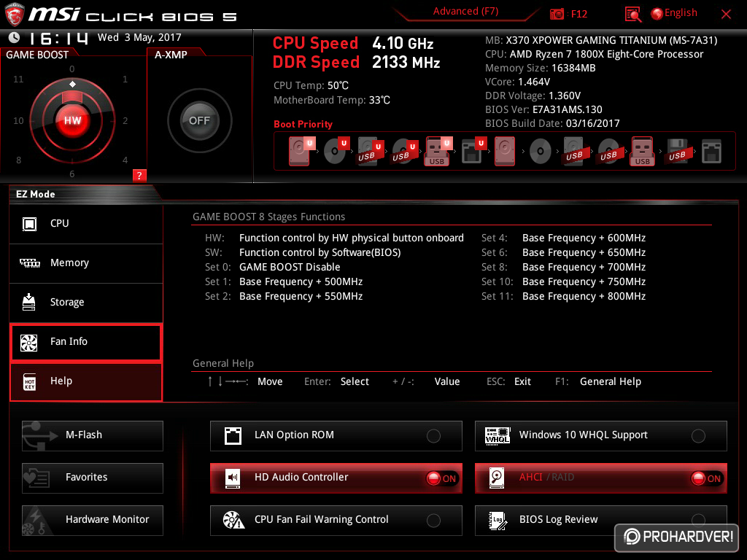Click the DDR Speed 2133 MHz value
747x560 pixels.
pos(406,63)
